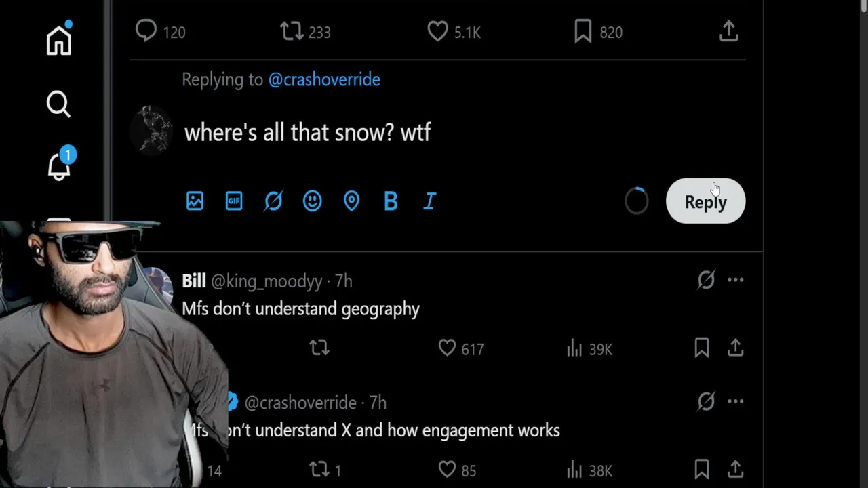Open Notifications bell icon
This screenshot has height=488, width=868.
point(59,165)
